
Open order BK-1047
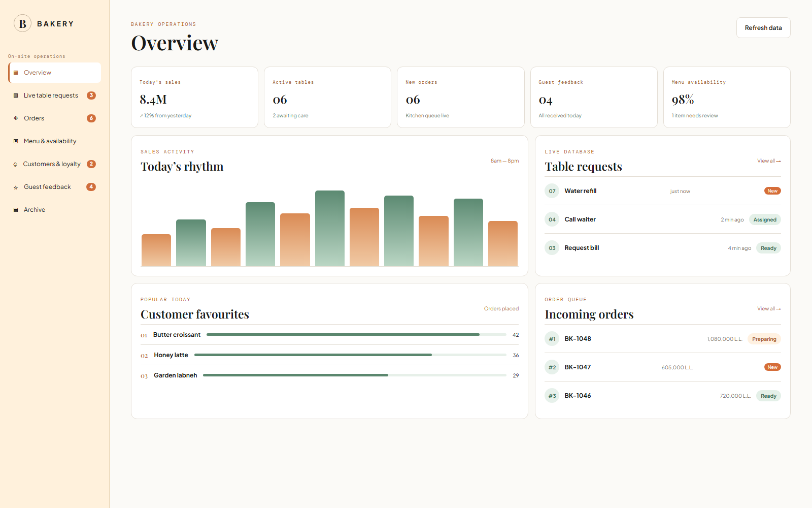(663, 367)
